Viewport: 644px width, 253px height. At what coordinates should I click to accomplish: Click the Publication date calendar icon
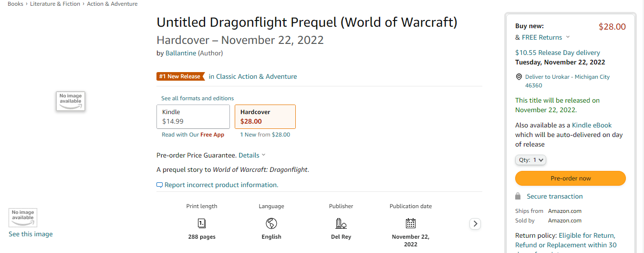[411, 223]
